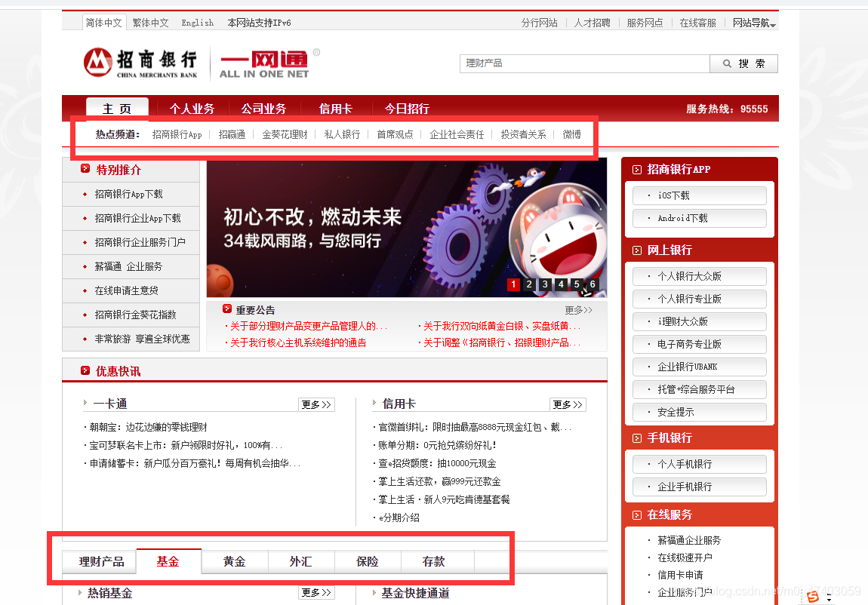Click the 在线服务 section header icon
Screen dimensions: 868x605
(636, 515)
